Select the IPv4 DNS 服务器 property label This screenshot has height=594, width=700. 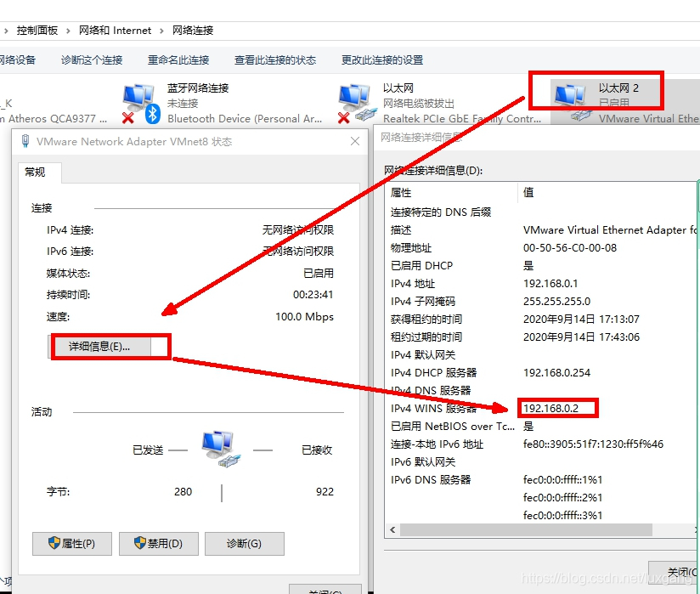coord(431,391)
